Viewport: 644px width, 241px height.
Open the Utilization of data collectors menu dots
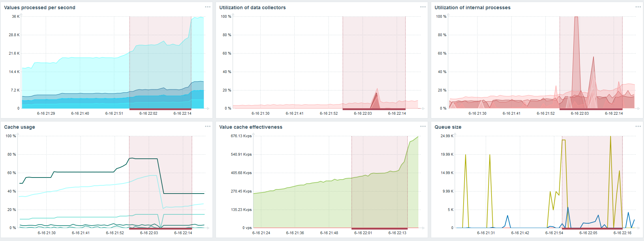click(x=423, y=7)
